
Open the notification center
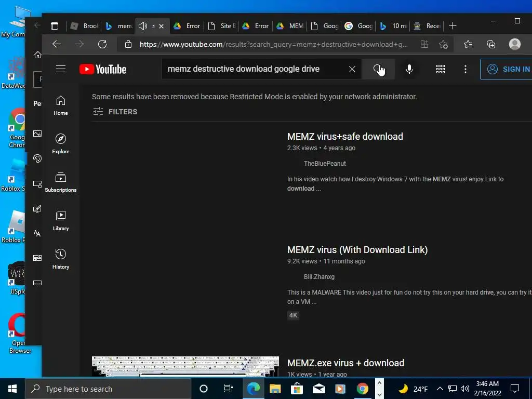(x=515, y=389)
